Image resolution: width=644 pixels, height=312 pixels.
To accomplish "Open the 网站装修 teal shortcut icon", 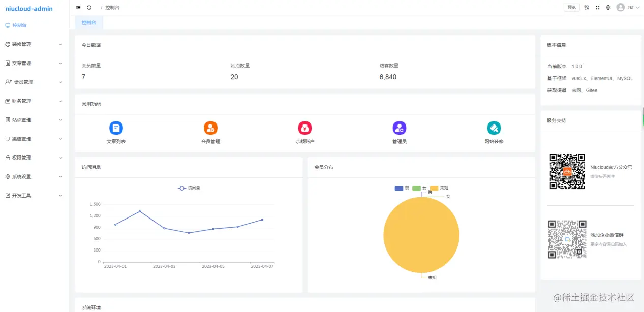I will (494, 128).
